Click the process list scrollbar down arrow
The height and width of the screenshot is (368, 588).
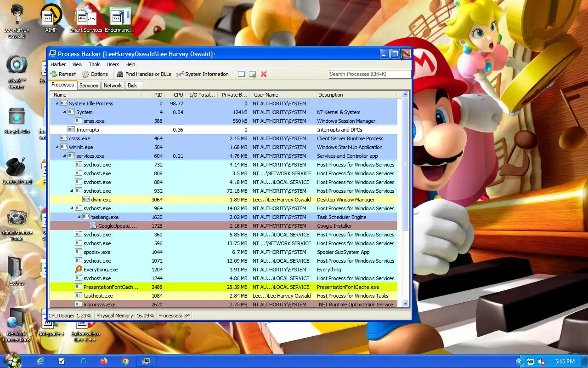(x=405, y=303)
